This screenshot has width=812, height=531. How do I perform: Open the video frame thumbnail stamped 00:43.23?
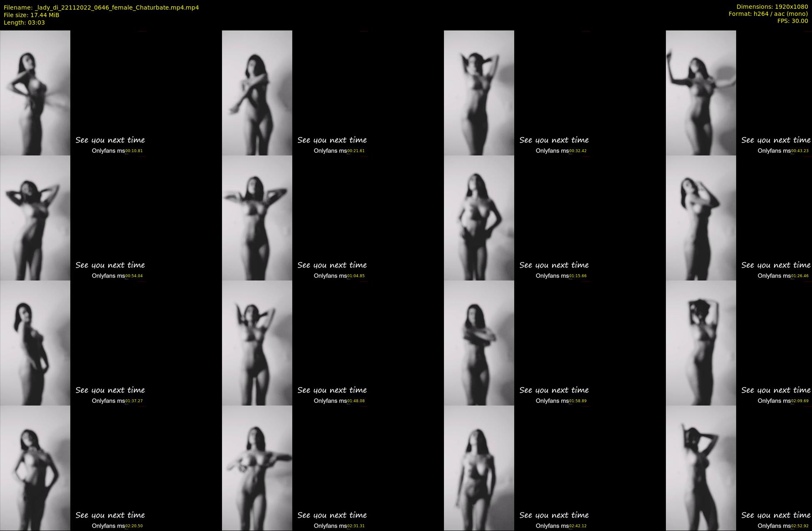click(739, 93)
